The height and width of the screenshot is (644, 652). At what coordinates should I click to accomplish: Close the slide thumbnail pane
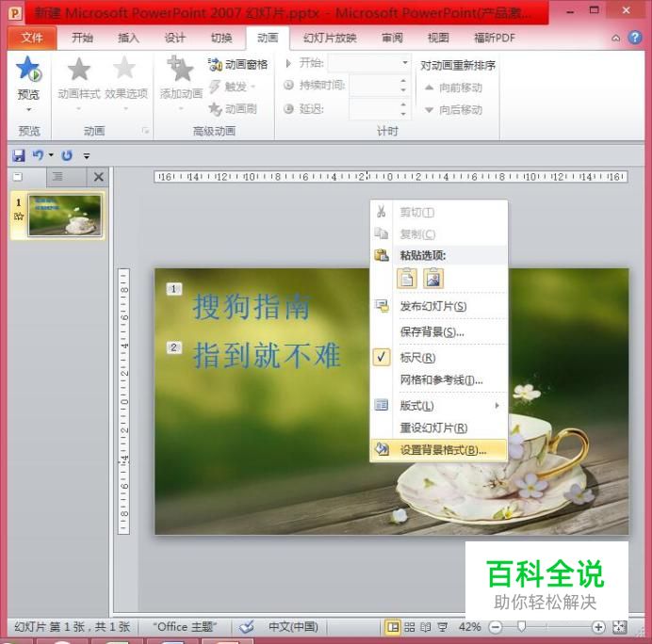(x=99, y=177)
